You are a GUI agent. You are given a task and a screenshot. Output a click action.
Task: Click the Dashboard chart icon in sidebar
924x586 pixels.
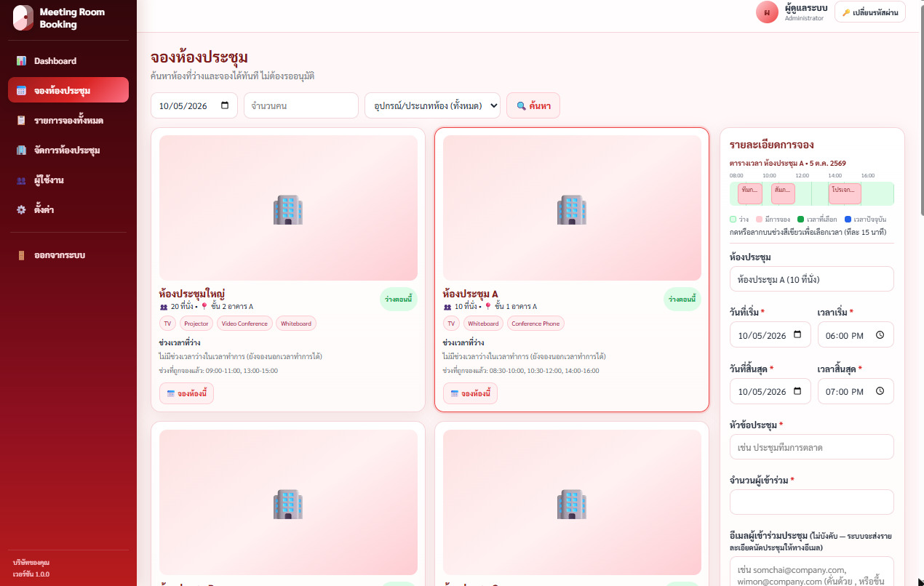[x=22, y=61]
